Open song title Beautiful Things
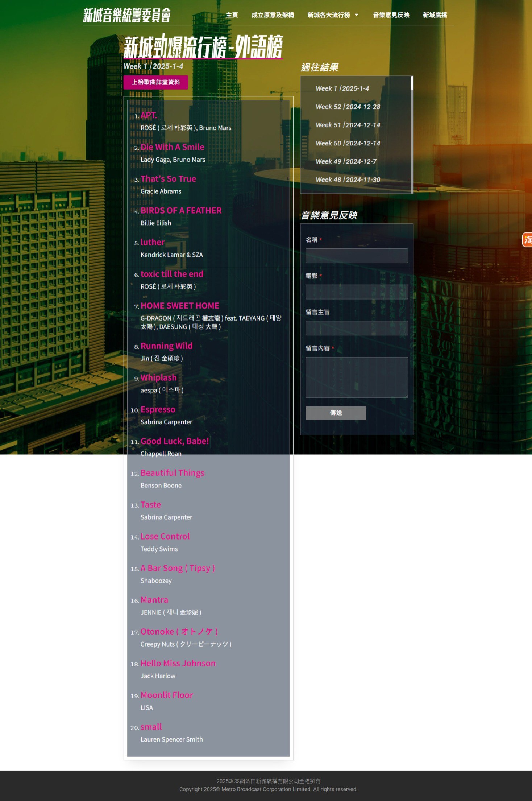 pyautogui.click(x=173, y=473)
